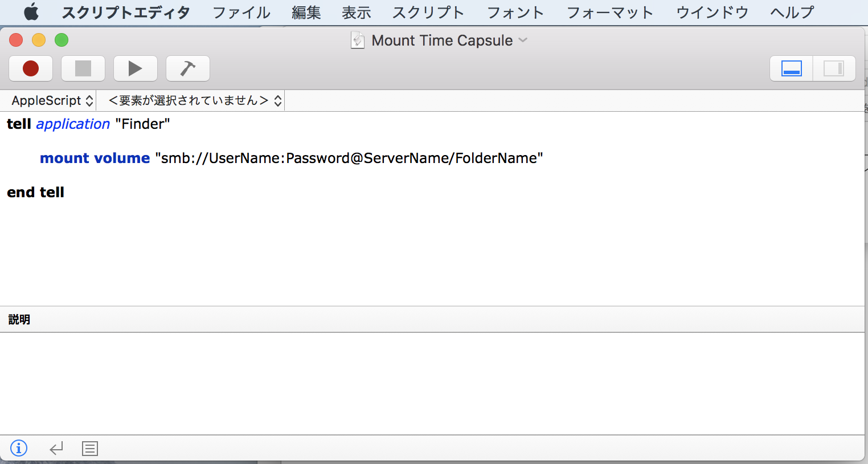Viewport: 868px width, 464px height.
Task: Open the element selection dropdown
Action: pyautogui.click(x=195, y=101)
